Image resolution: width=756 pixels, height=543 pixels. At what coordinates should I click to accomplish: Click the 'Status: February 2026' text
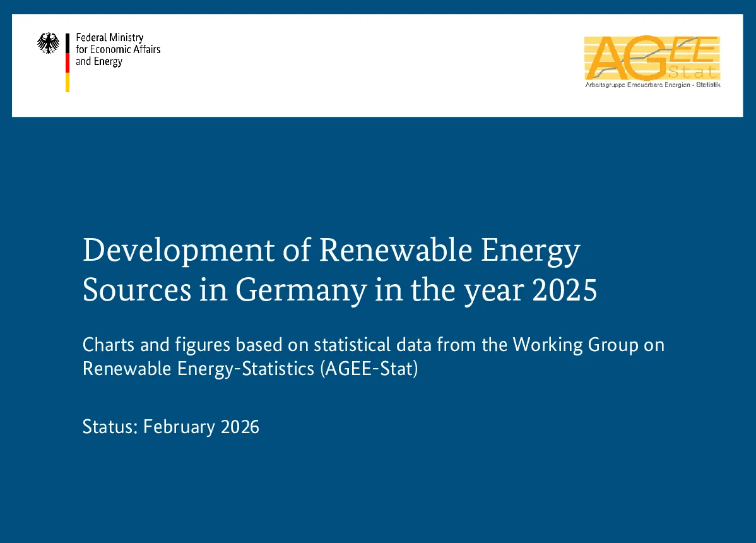click(x=170, y=427)
